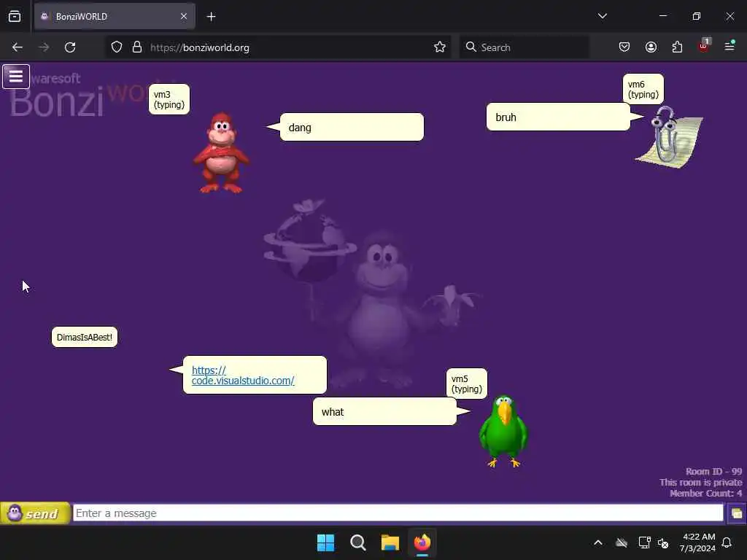Open Firefox View recent browsing icon
Viewport: 747px width, 560px height.
click(15, 17)
